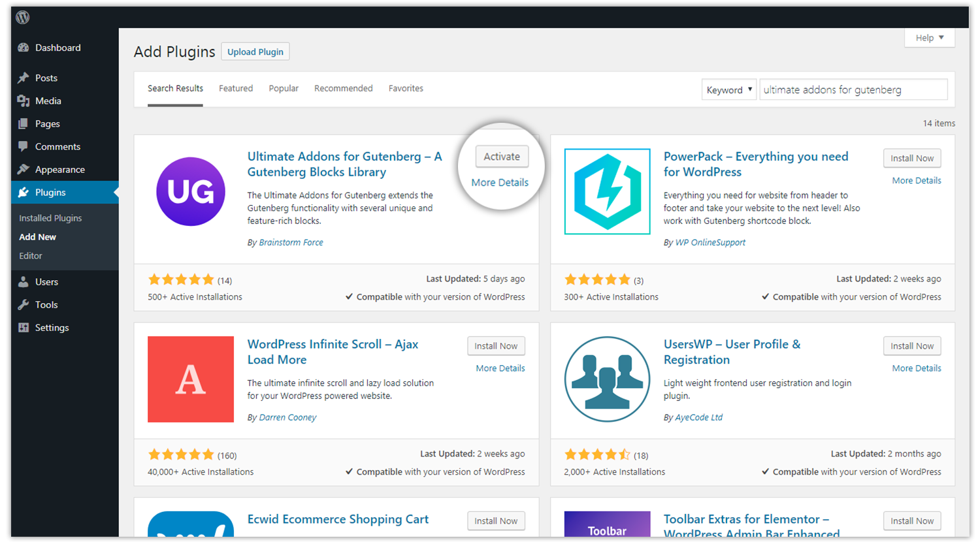
Task: Open Dashboard via its gauge icon
Action: click(24, 48)
